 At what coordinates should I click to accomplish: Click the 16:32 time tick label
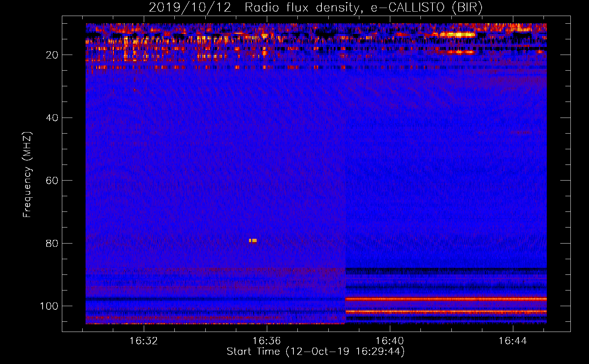point(144,341)
